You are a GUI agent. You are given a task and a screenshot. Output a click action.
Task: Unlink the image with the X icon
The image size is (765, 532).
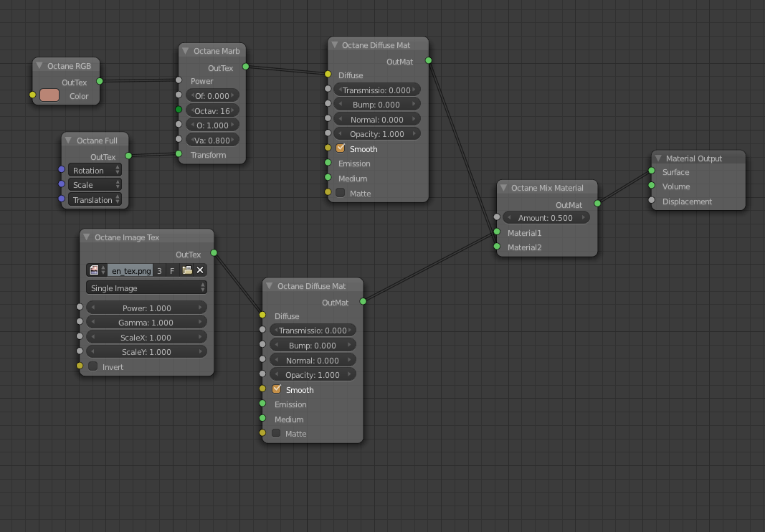pyautogui.click(x=200, y=270)
